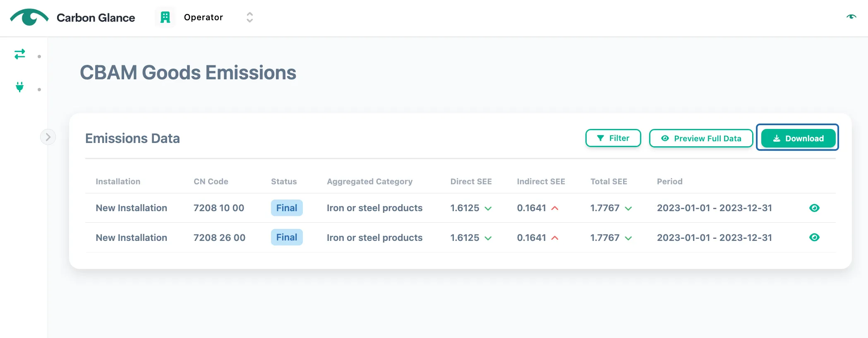Click Iron or steel products in 7208 10 00 row
The width and height of the screenshot is (868, 338).
(x=375, y=208)
